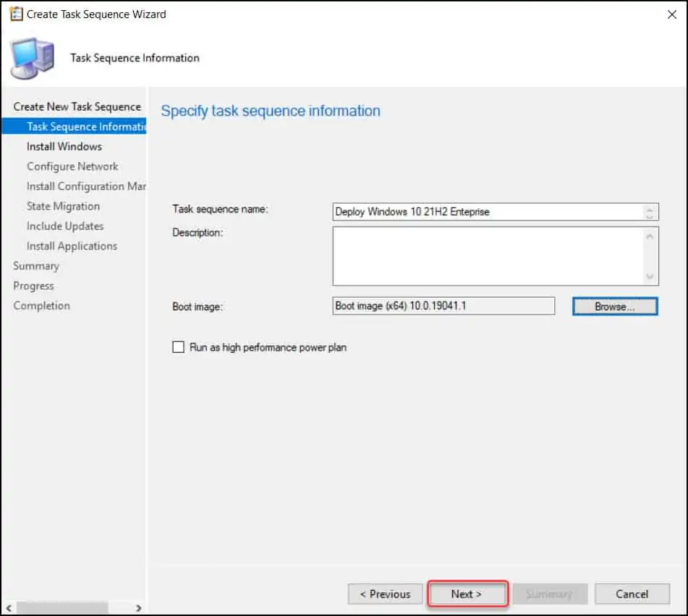Select Create New Task Sequence step
The image size is (688, 616).
pos(77,106)
